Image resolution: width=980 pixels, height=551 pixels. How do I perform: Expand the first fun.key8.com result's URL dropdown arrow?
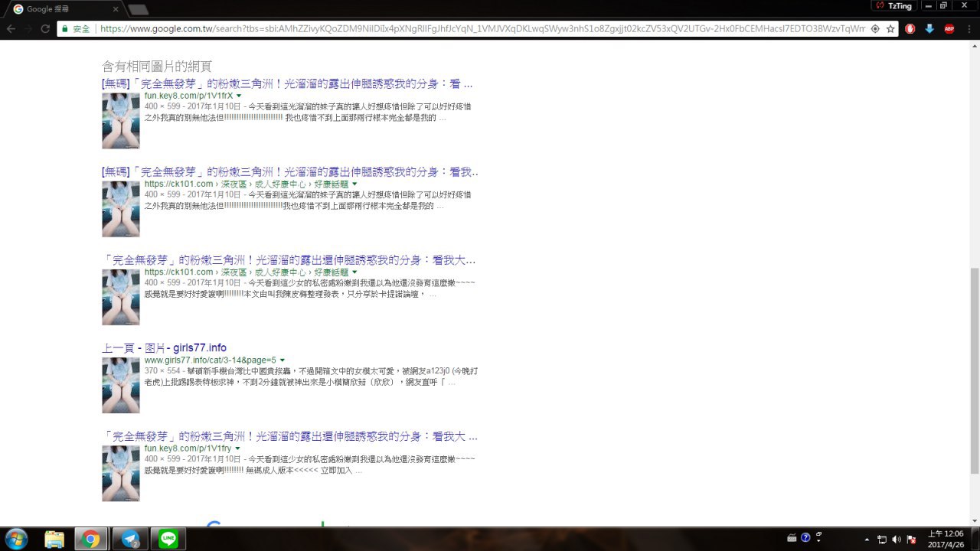pos(239,96)
